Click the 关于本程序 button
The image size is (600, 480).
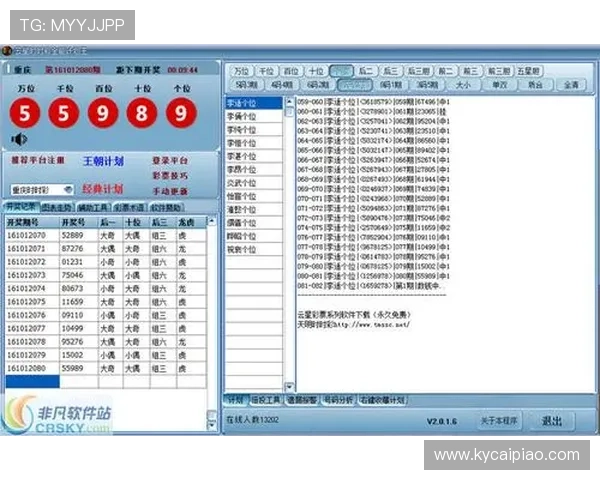click(x=499, y=421)
